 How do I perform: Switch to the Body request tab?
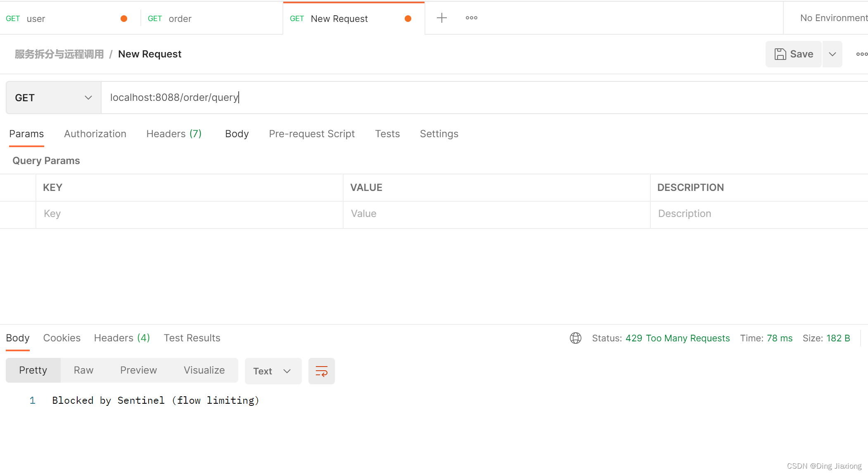[x=236, y=133]
